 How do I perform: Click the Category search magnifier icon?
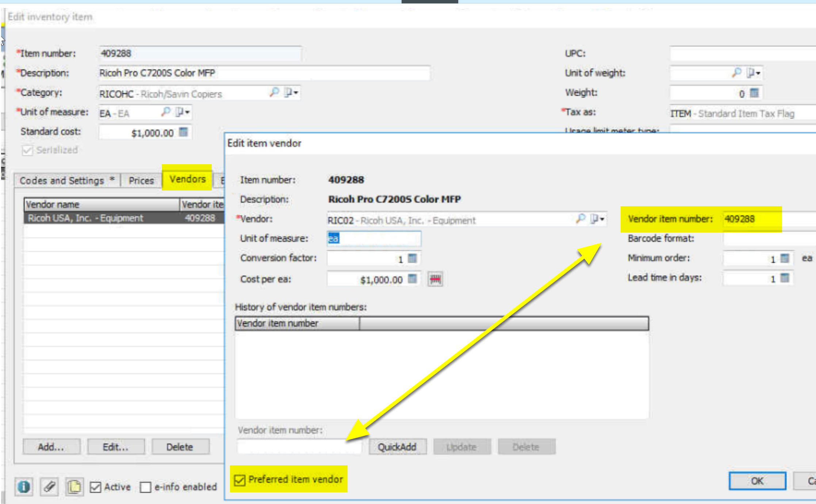(x=274, y=92)
